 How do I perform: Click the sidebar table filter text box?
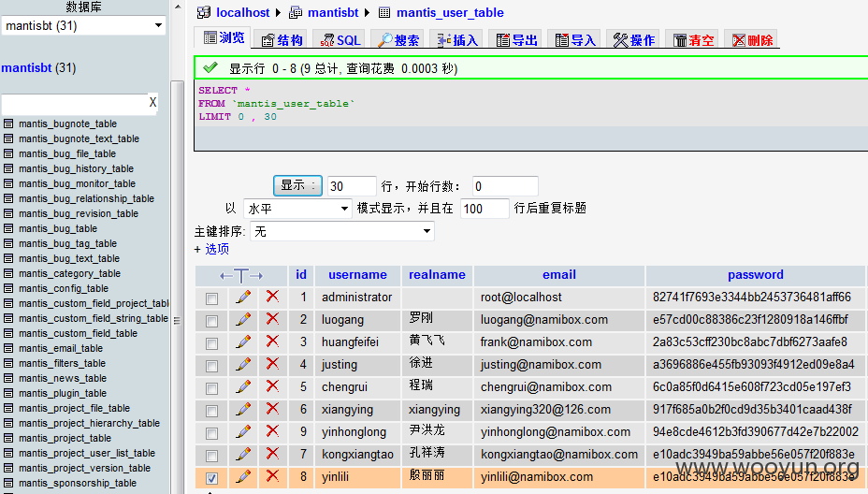[75, 103]
